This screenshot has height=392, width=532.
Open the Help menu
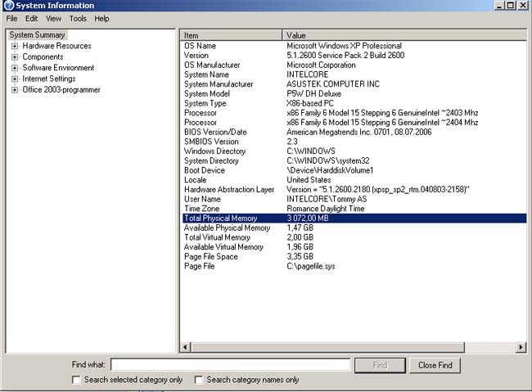[101, 19]
